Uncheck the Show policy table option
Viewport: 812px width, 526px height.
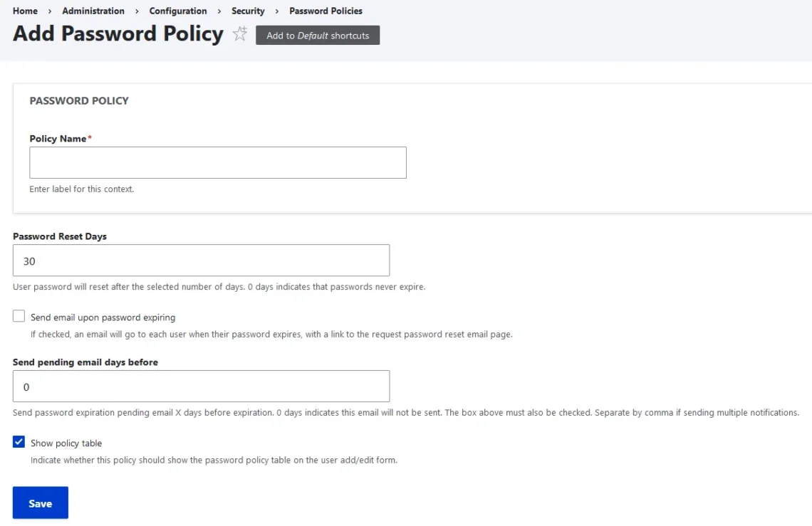(x=19, y=441)
